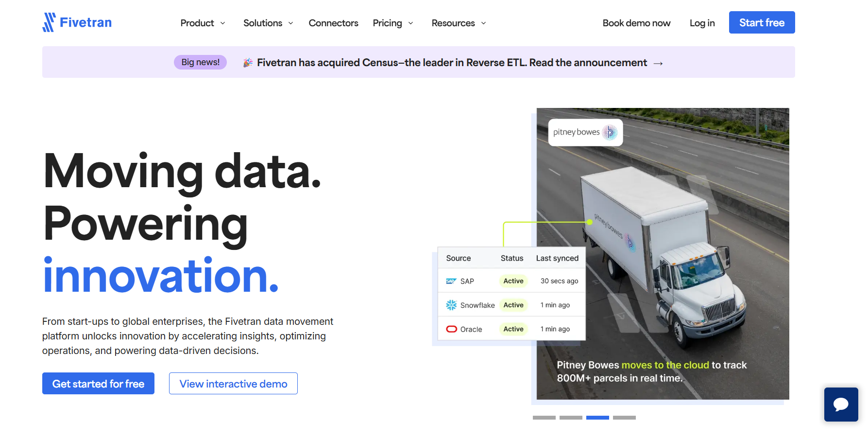Screen dimensions: 868x441
Task: Click the Active status badge for Oracle
Action: (513, 329)
